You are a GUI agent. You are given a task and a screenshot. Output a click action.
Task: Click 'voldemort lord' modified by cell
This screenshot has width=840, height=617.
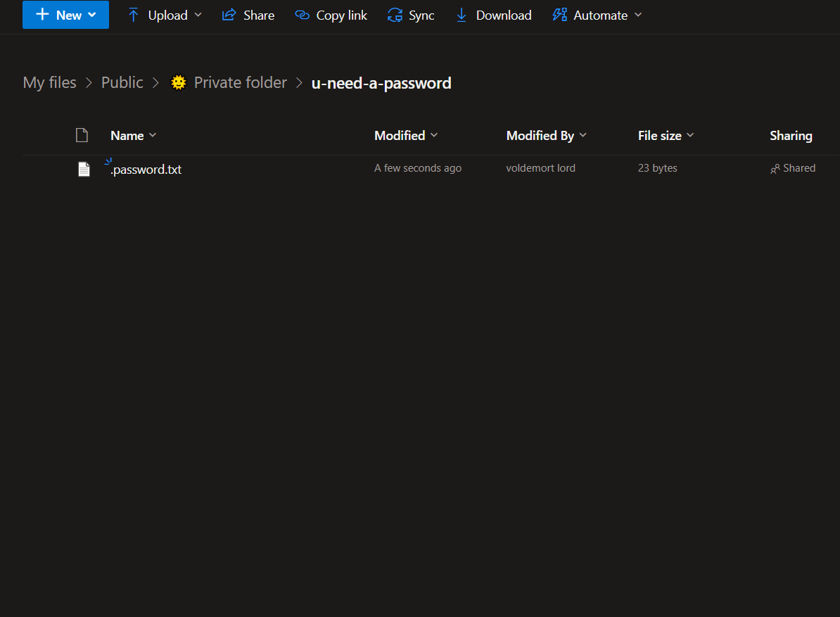click(x=540, y=168)
